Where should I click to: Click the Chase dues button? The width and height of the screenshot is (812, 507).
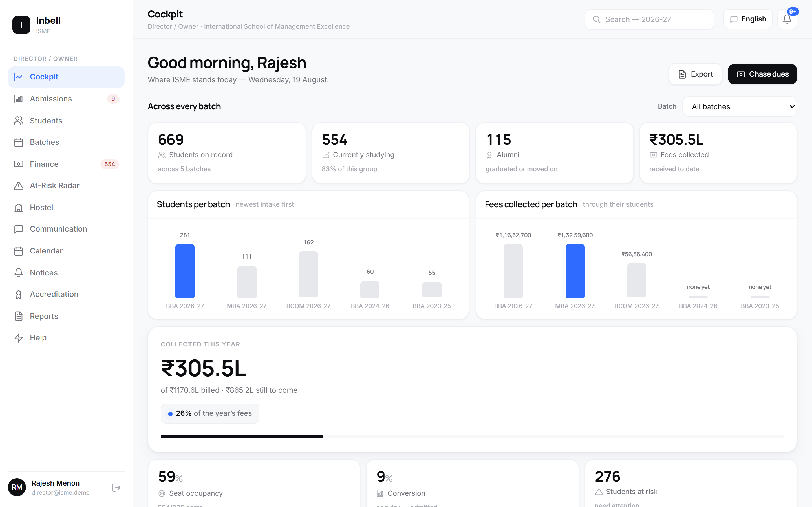pyautogui.click(x=762, y=74)
